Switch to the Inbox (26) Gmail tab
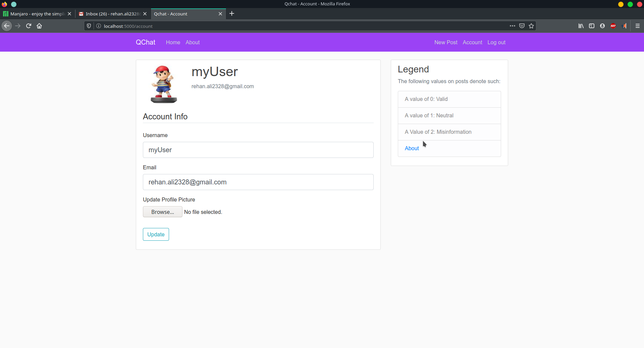Image resolution: width=644 pixels, height=348 pixels. click(x=113, y=14)
